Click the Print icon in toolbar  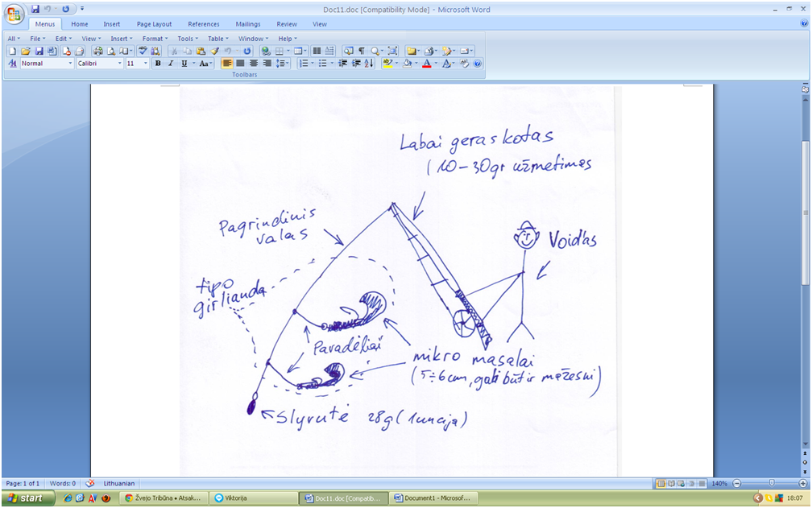coord(98,51)
